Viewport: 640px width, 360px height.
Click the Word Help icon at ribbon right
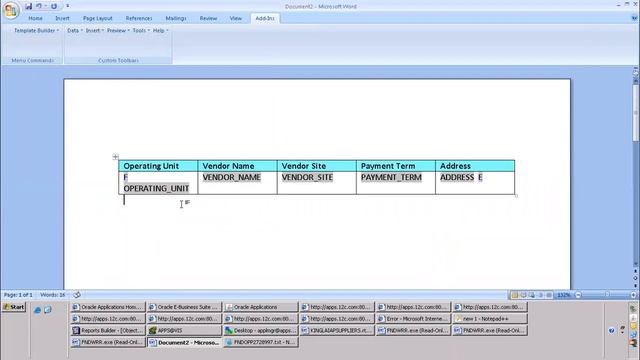click(x=634, y=18)
